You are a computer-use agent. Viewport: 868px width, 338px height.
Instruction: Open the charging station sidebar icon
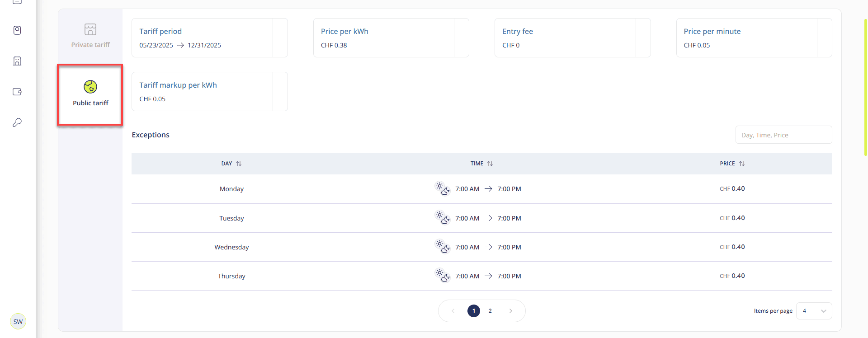[17, 30]
